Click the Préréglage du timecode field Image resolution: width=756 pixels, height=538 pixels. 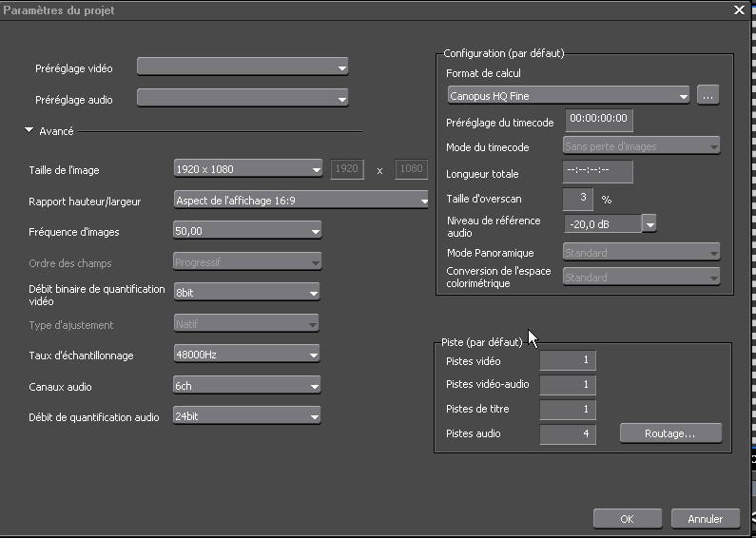point(599,120)
